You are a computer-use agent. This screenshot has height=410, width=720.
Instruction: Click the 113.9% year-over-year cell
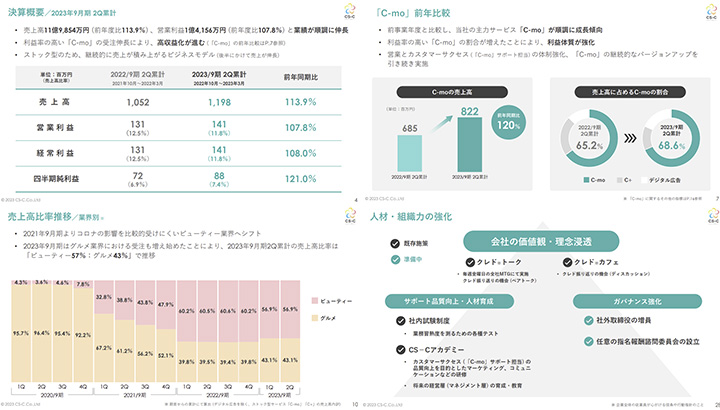coord(300,102)
